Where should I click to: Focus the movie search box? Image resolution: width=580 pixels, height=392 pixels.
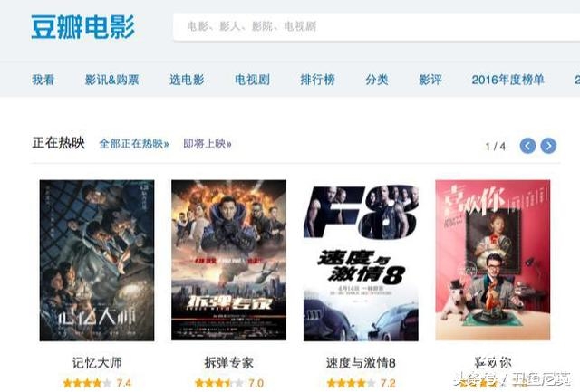(x=377, y=27)
